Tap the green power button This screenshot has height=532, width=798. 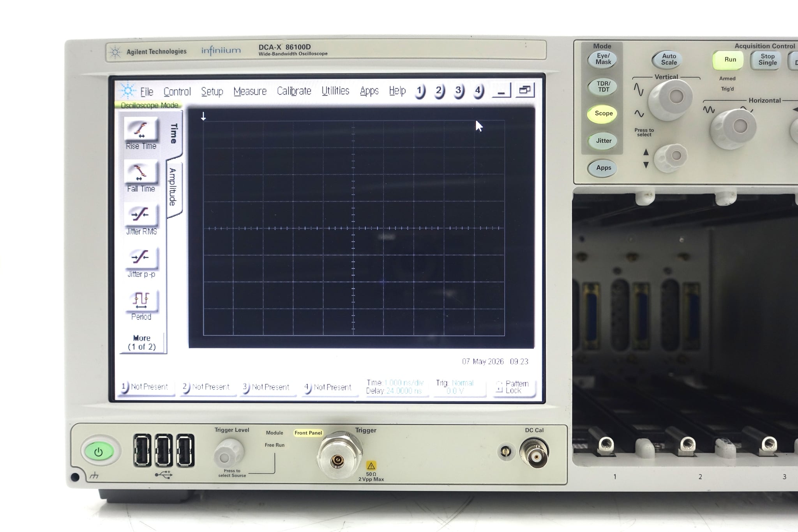[98, 452]
